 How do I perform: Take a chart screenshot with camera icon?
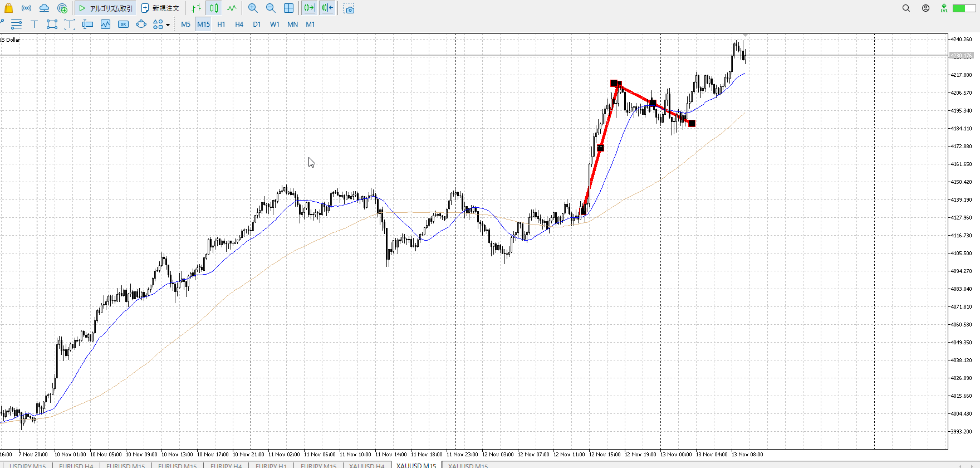click(349, 8)
